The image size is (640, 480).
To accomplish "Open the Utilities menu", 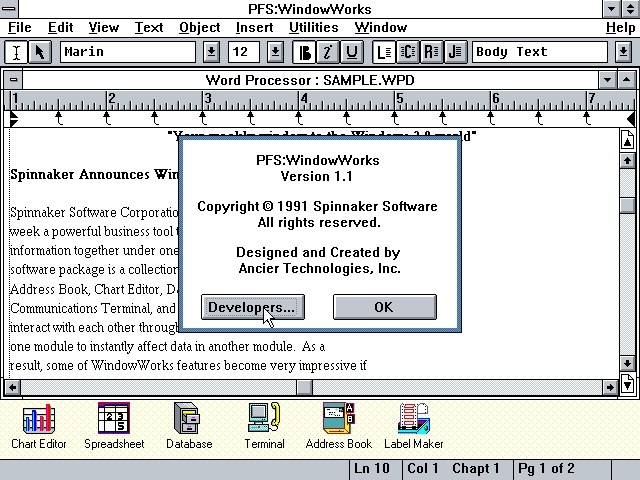I will tap(313, 27).
